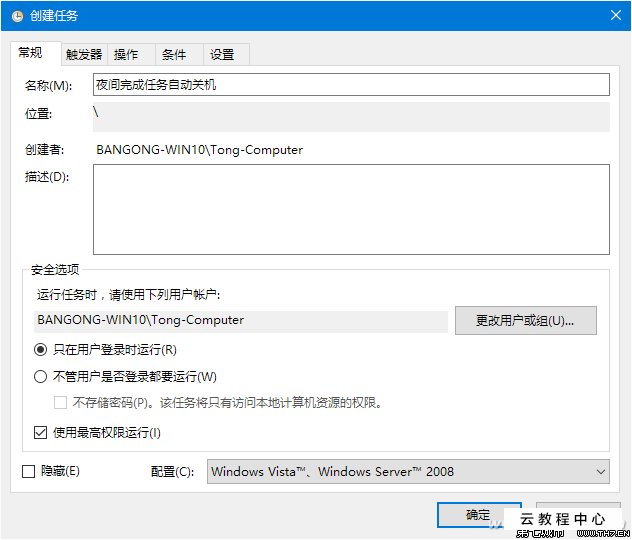632x540 pixels.
Task: Click the 名称 task name input field
Action: 350,85
